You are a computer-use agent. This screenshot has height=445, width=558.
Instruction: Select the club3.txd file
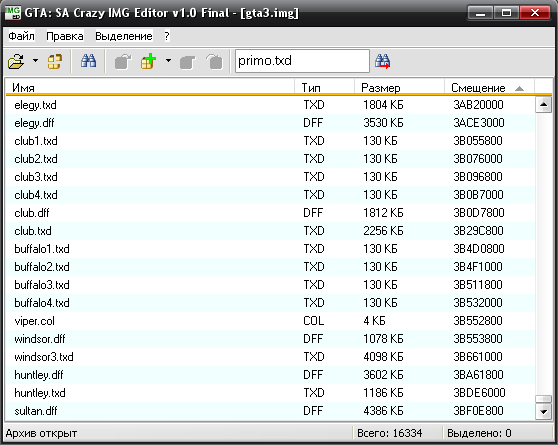(270, 177)
